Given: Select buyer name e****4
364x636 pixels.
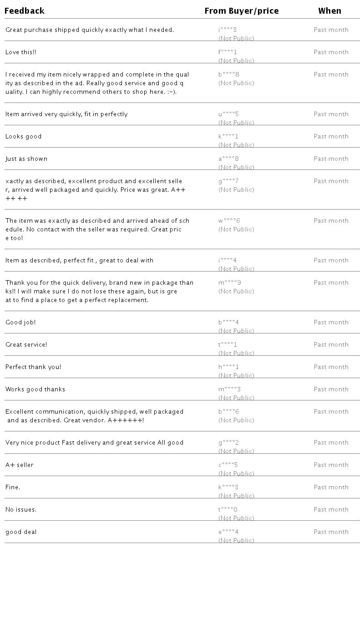Looking at the screenshot, I should 228,532.
